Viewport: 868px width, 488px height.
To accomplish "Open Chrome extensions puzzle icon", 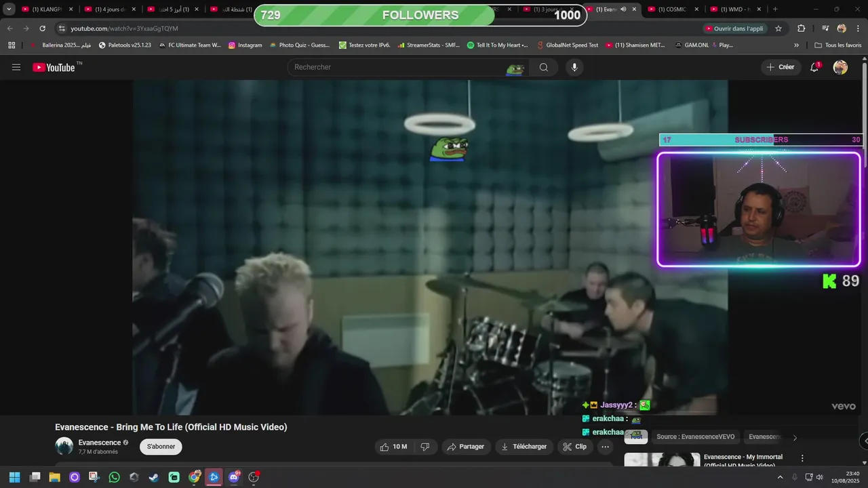I will (x=802, y=28).
